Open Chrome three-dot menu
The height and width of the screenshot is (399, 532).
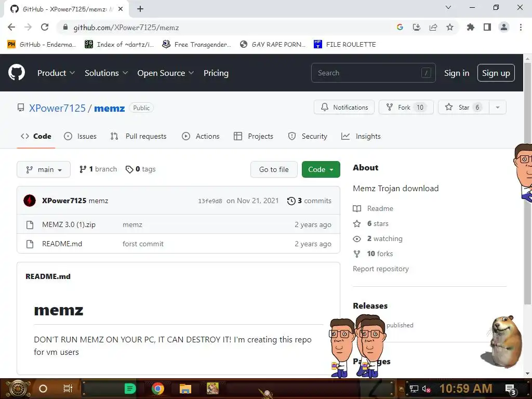(x=521, y=27)
